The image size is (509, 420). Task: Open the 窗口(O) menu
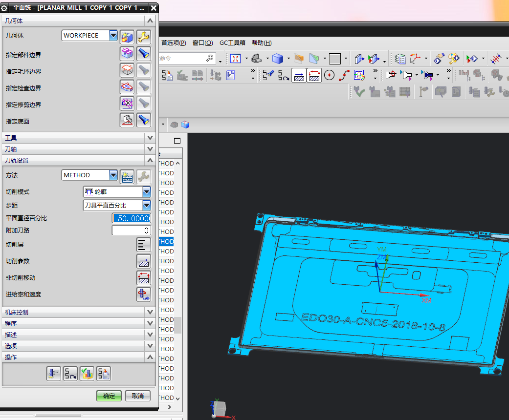[202, 42]
